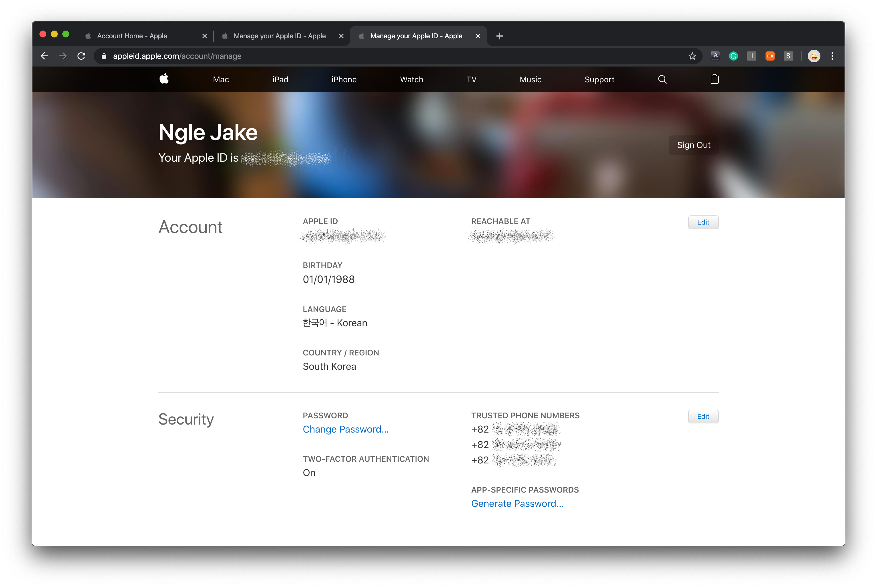The width and height of the screenshot is (877, 588).
Task: Reload the page with refresh icon
Action: [x=81, y=56]
